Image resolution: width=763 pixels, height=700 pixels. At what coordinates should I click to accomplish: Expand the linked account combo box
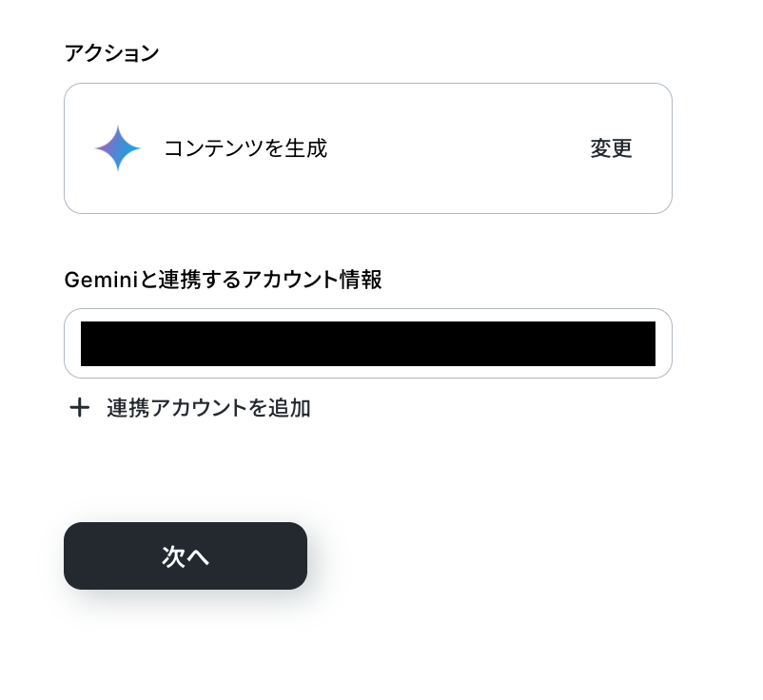pos(368,343)
